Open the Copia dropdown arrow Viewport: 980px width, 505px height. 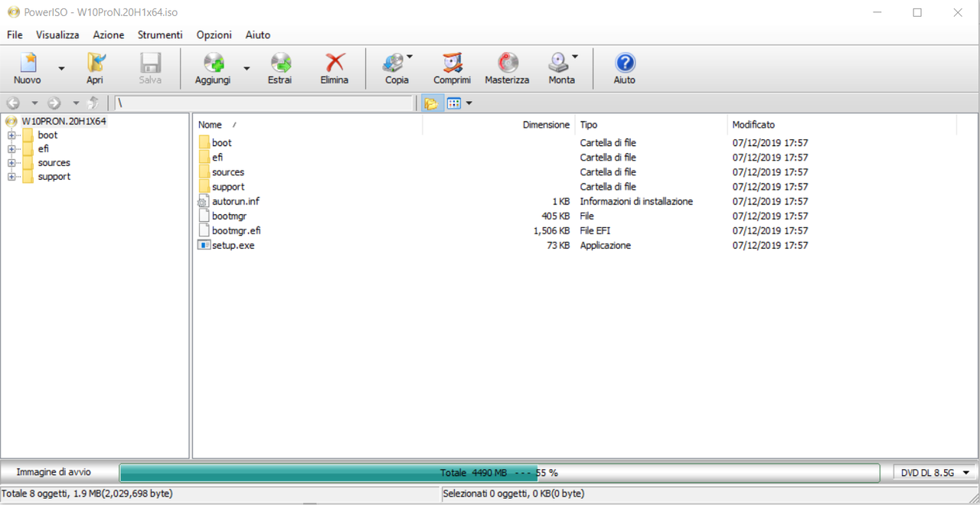pyautogui.click(x=410, y=57)
